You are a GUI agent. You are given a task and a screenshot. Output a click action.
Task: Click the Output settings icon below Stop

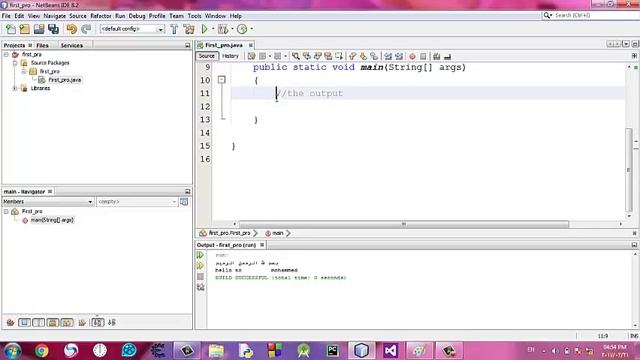point(200,287)
